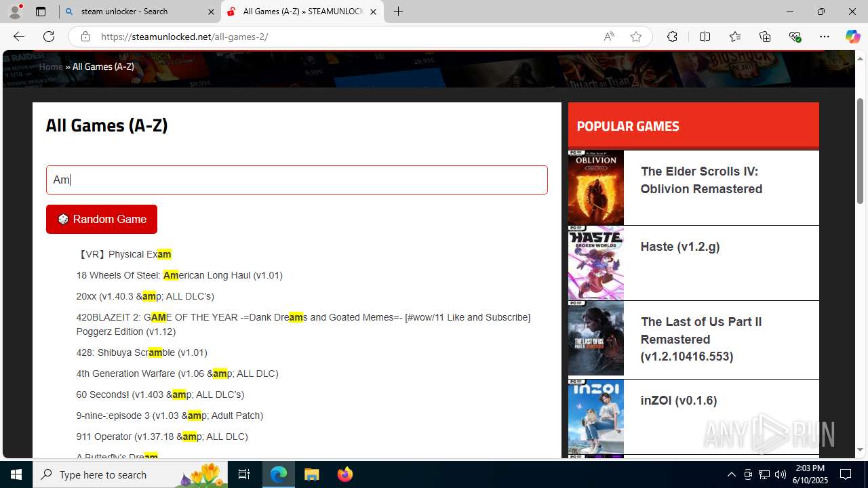The width and height of the screenshot is (868, 488).
Task: Open 428: Shibuya Scramble link
Action: tap(142, 352)
